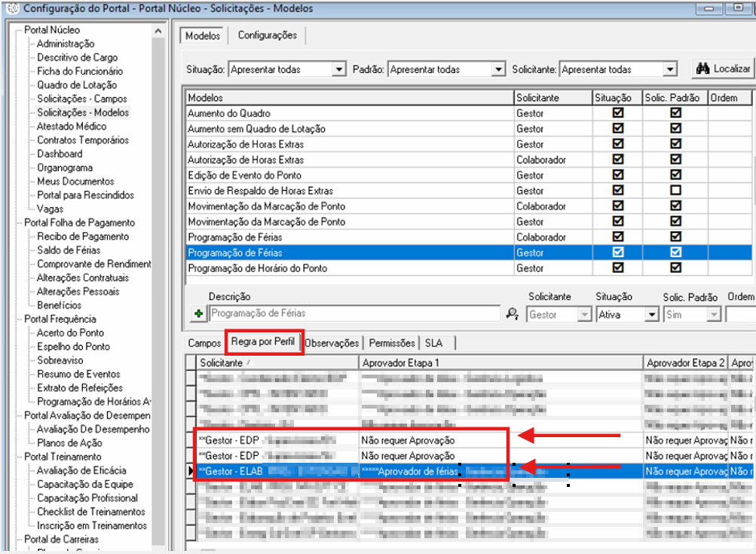Select the SLA tab
756x554 pixels.
coord(434,343)
